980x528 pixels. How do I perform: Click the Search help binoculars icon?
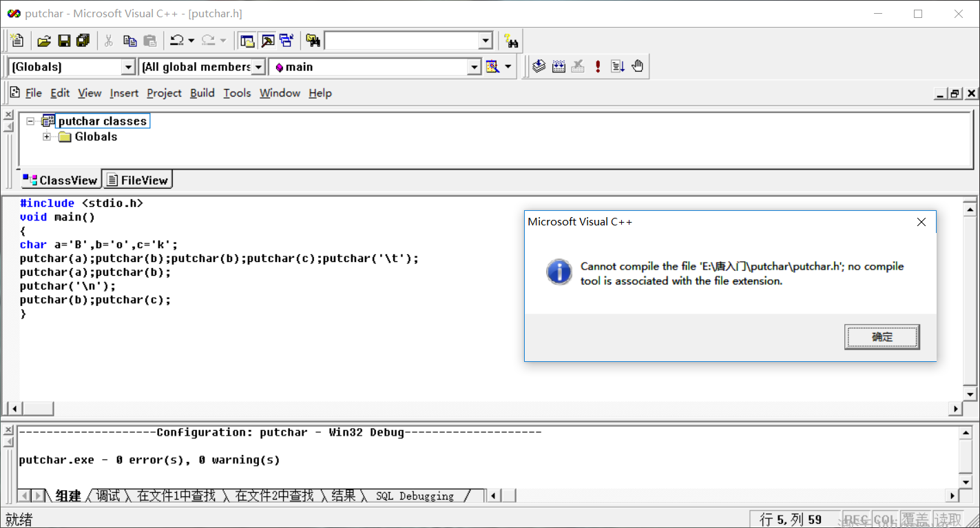pos(511,41)
